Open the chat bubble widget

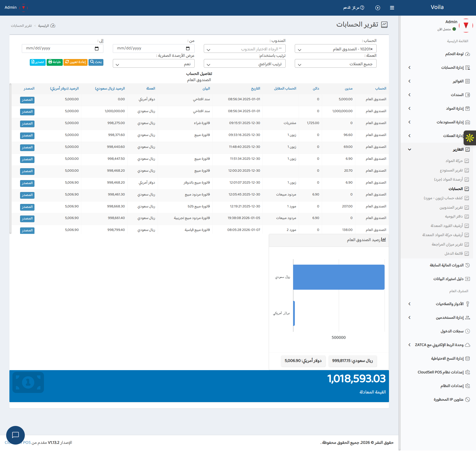pos(15,435)
